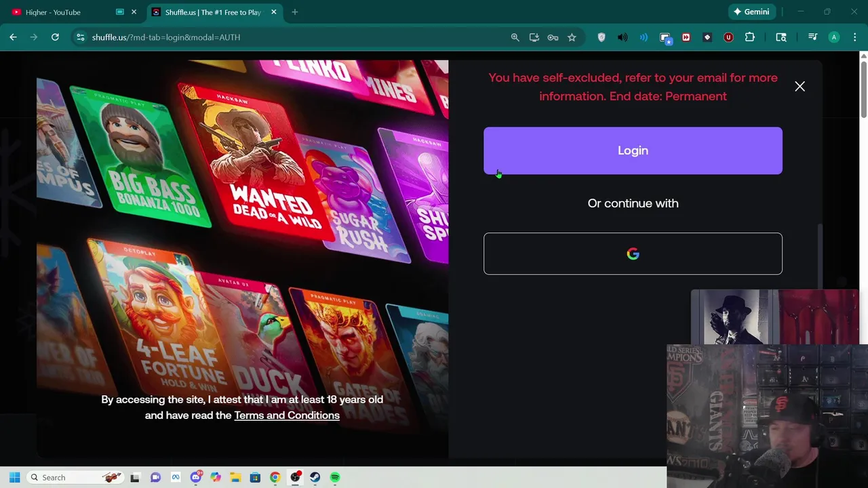Click the Gemini button

[x=751, y=12]
